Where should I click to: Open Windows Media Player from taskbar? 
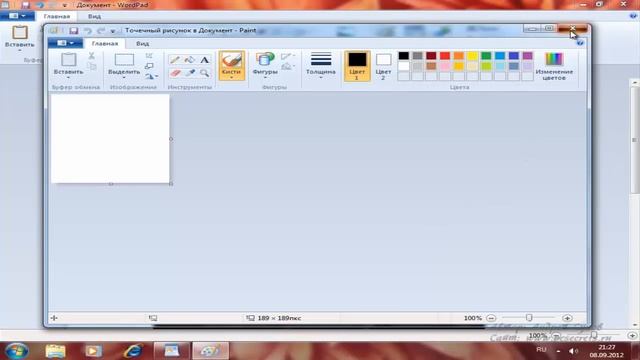click(x=93, y=351)
